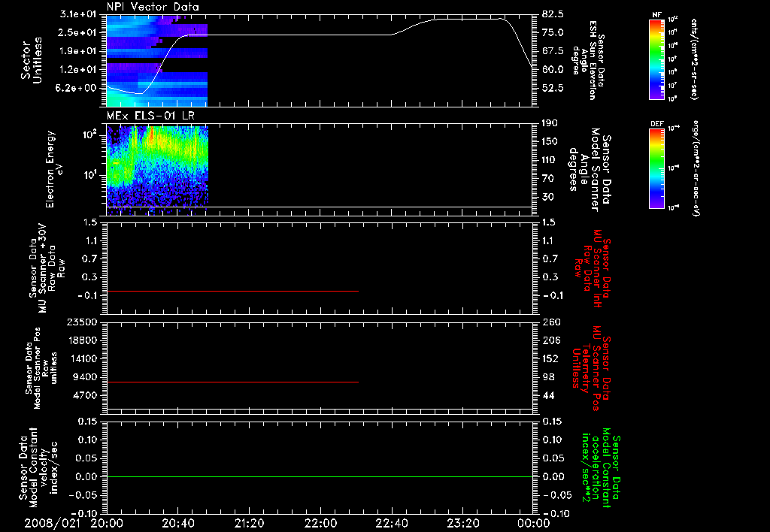Viewport: 770px width, 532px height.
Task: Click the 21:20 time axis label
Action: (x=250, y=523)
